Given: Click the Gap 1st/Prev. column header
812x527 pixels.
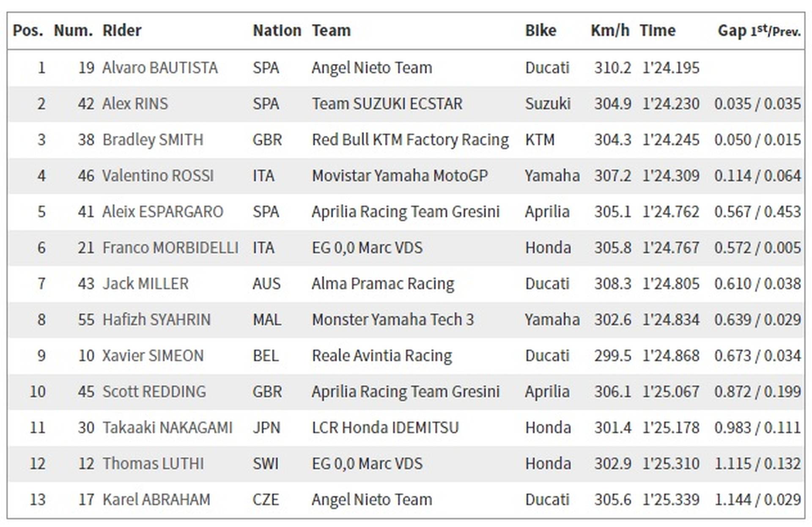Looking at the screenshot, I should click(759, 31).
